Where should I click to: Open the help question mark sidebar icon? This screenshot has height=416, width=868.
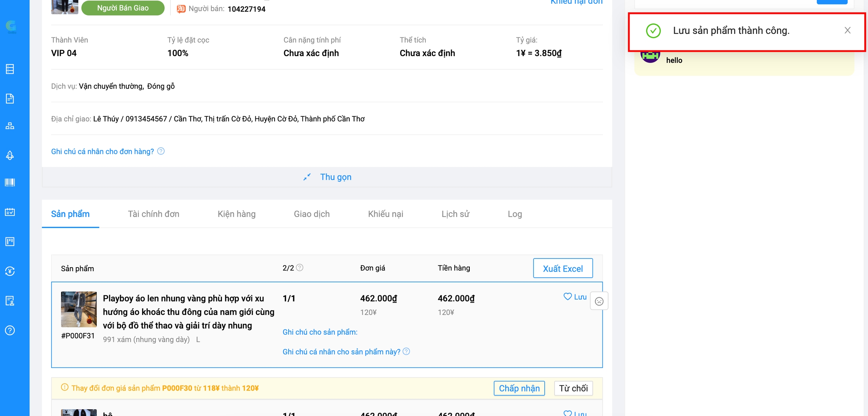click(x=10, y=330)
